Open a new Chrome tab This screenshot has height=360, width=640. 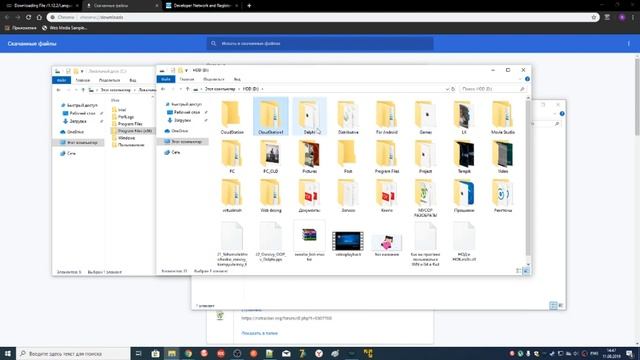click(249, 6)
